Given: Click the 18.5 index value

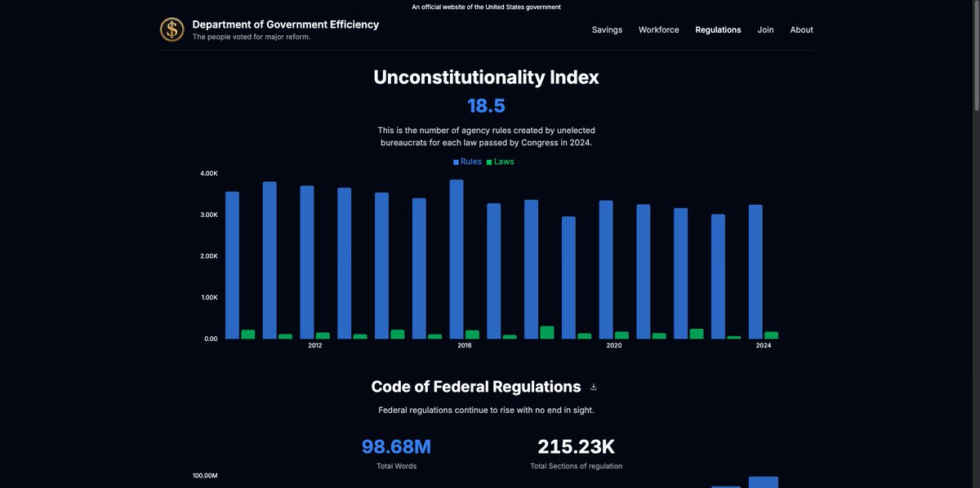Looking at the screenshot, I should tap(486, 105).
